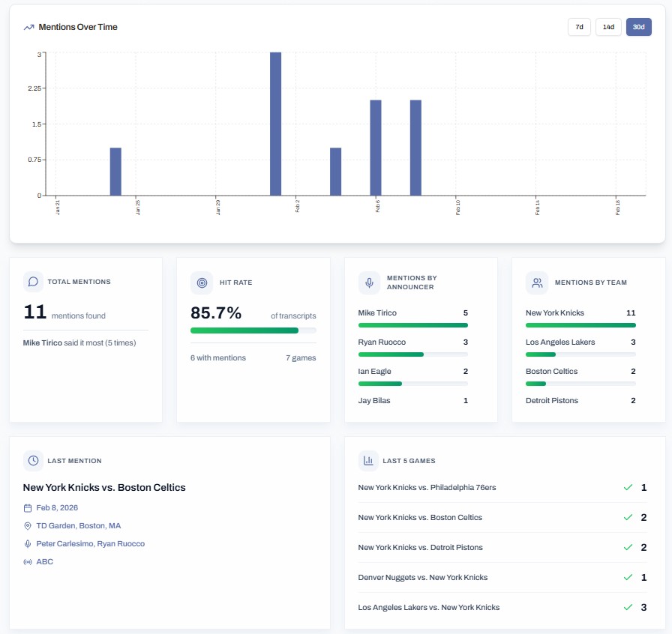
Task: Open Los Angeles Lakers vs. New York Knicks game
Action: 428,608
